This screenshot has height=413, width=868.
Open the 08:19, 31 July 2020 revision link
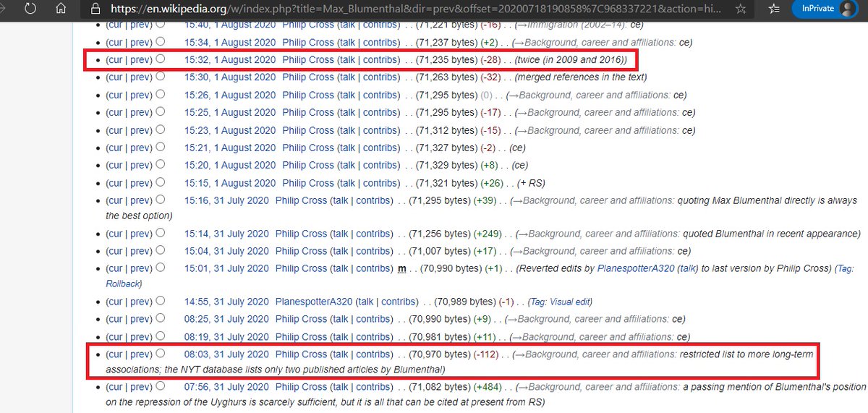(x=226, y=337)
